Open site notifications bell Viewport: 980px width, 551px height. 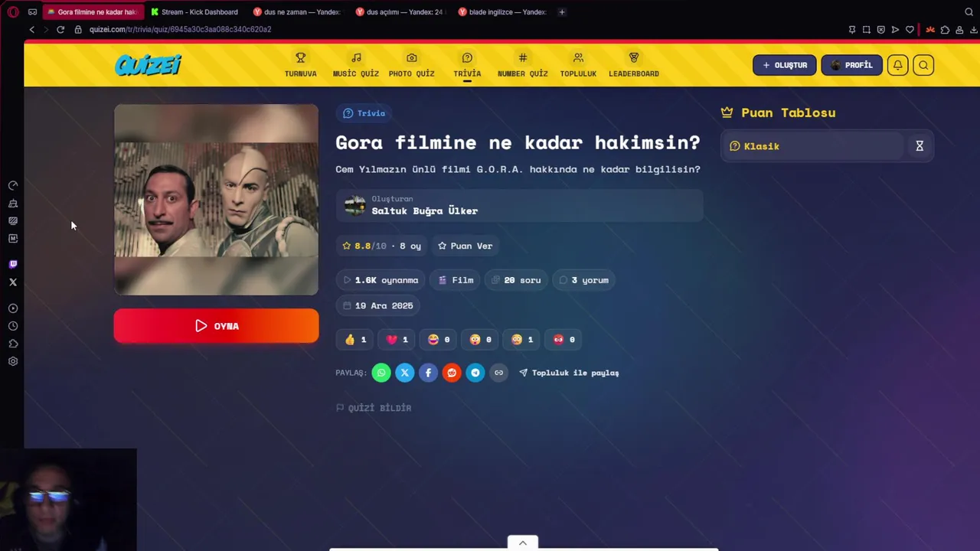tap(897, 65)
